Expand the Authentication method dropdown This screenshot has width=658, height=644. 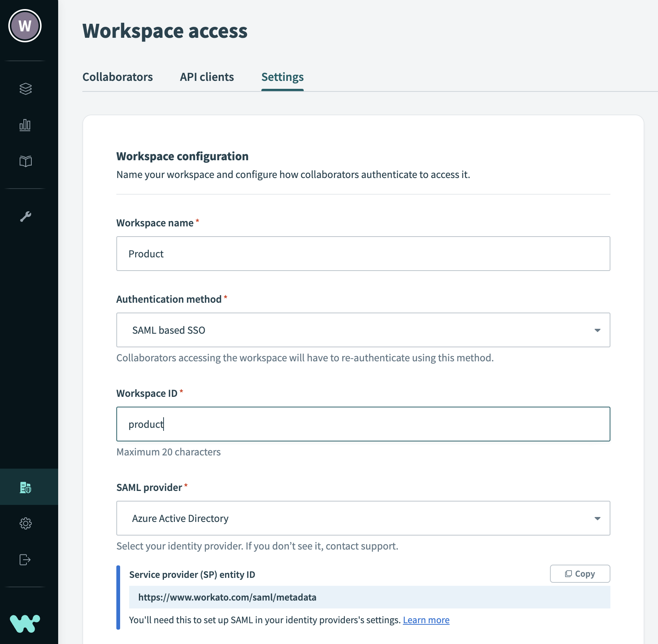pyautogui.click(x=363, y=330)
